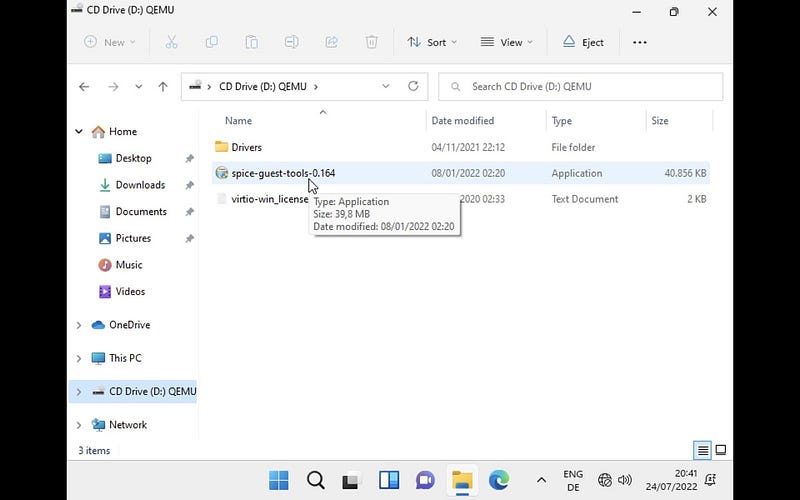Open the Sort dropdown menu
This screenshot has height=500, width=800.
coord(432,42)
